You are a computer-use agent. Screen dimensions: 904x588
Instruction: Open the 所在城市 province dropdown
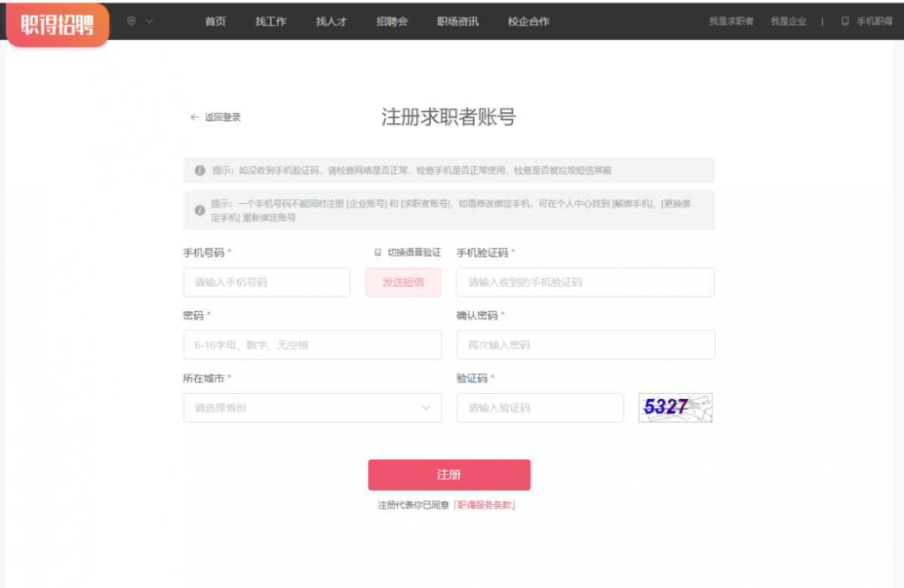click(311, 408)
